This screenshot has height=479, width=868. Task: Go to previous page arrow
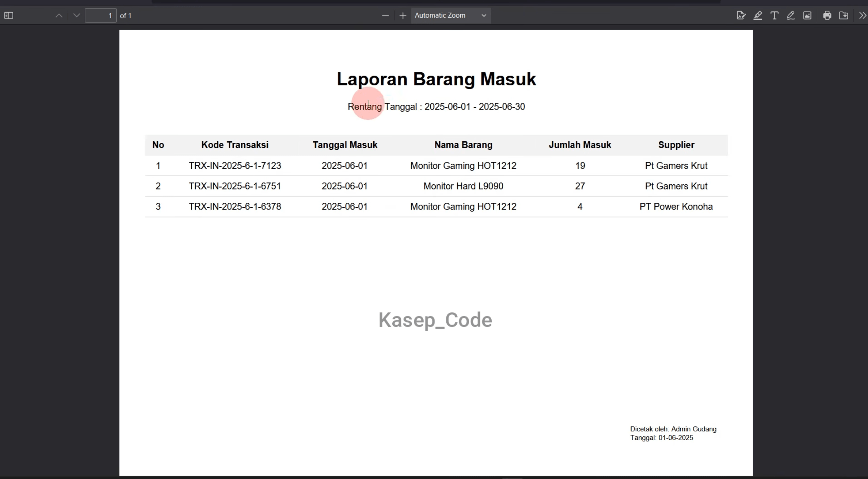pos(59,16)
